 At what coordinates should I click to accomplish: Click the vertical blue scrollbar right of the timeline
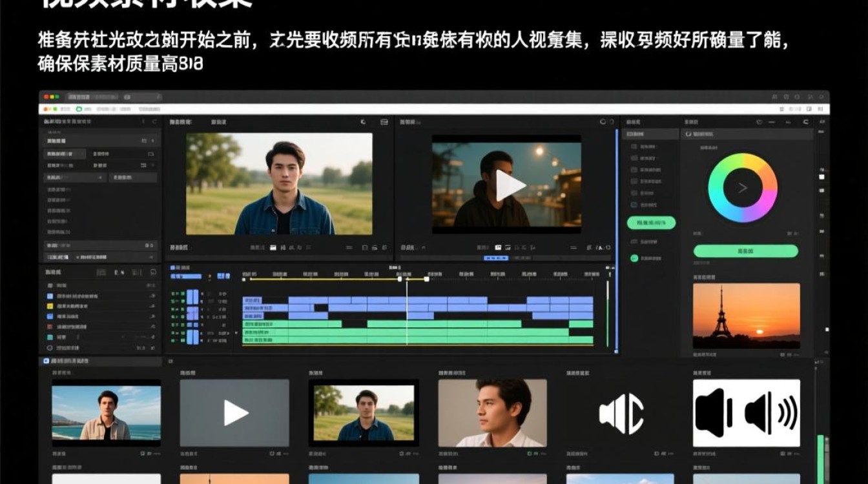[x=616, y=240]
